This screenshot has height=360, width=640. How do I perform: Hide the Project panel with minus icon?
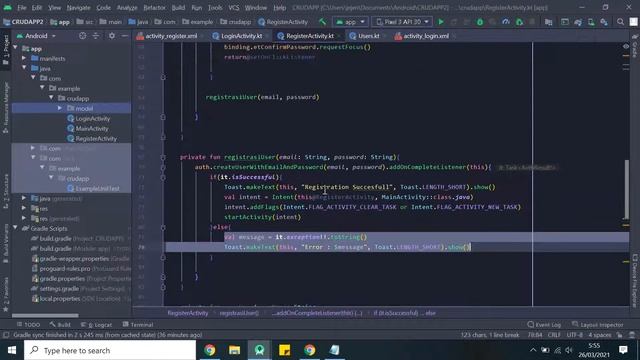(124, 36)
